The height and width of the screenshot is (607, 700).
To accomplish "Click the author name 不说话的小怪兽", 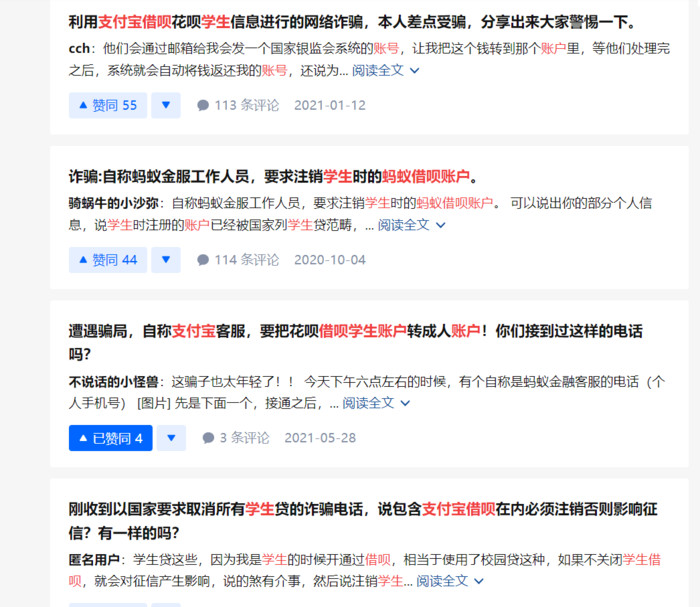I will coord(113,382).
